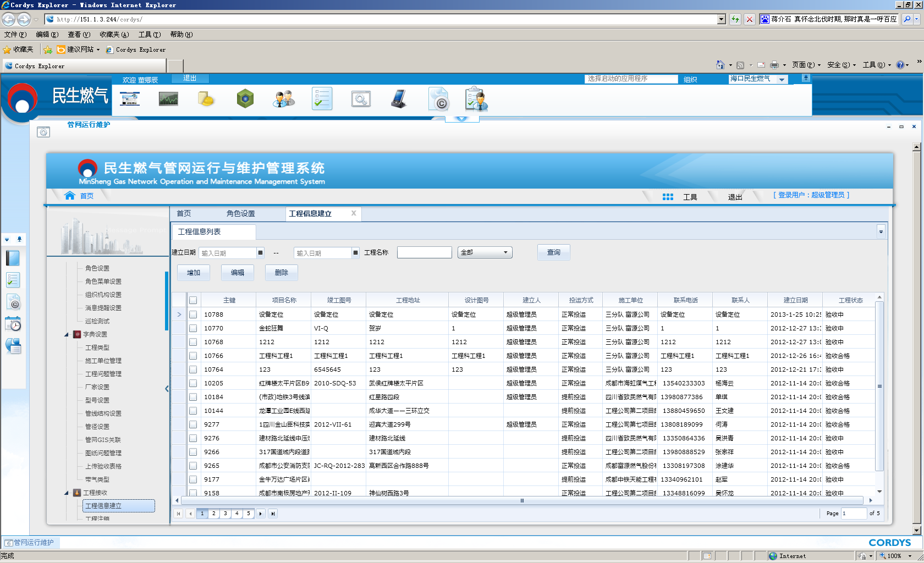Open the yellow hard hat icon in launcher

pos(206,100)
